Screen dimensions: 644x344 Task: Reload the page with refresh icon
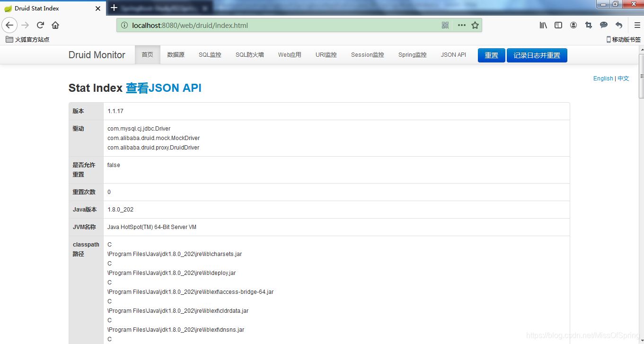pyautogui.click(x=40, y=25)
